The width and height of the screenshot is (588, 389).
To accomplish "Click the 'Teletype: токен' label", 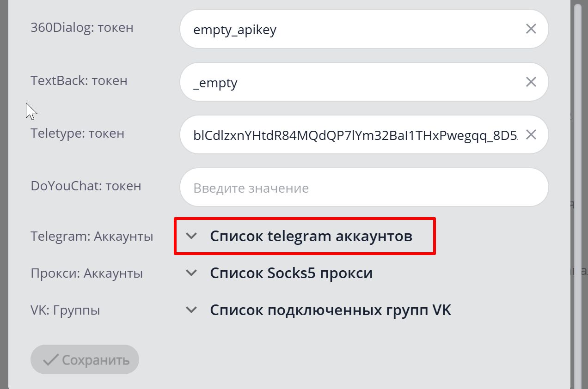I will [77, 134].
